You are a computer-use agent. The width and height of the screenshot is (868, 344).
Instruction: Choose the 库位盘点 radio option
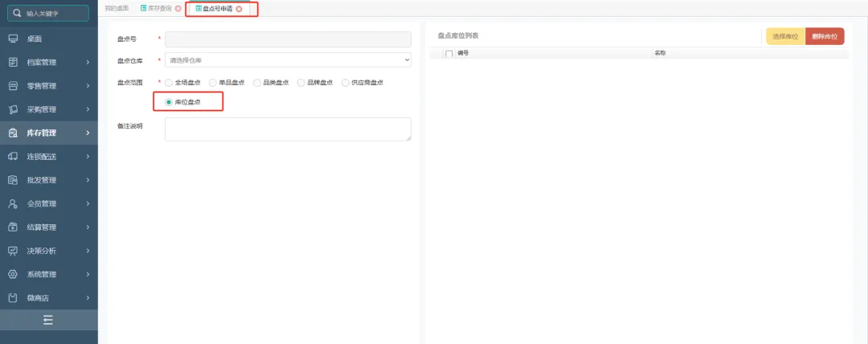[169, 102]
